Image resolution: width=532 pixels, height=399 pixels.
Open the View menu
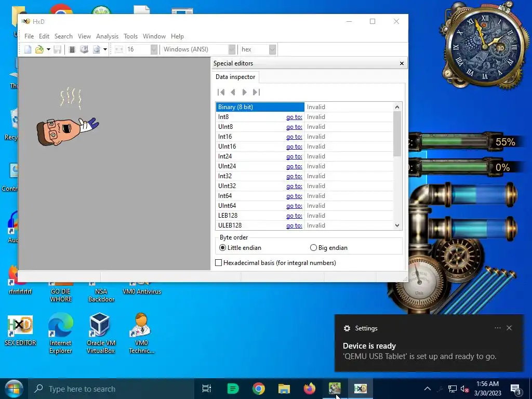tap(84, 36)
